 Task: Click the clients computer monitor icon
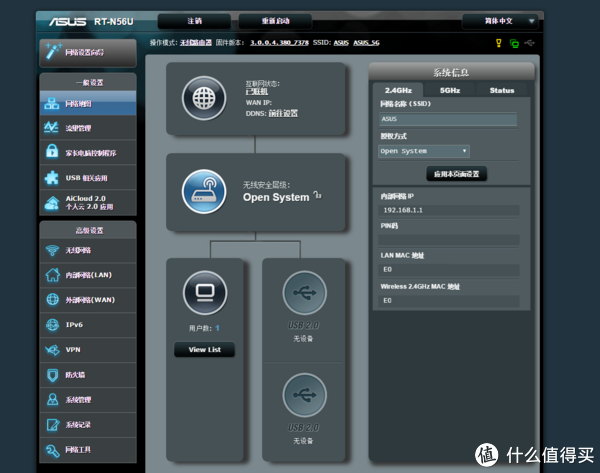point(205,293)
